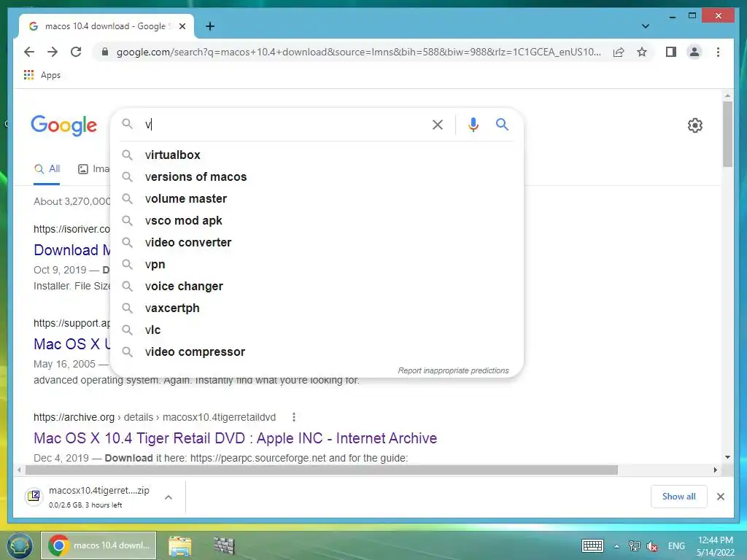Show hidden system tray icons
The width and height of the screenshot is (747, 560).
[616, 546]
